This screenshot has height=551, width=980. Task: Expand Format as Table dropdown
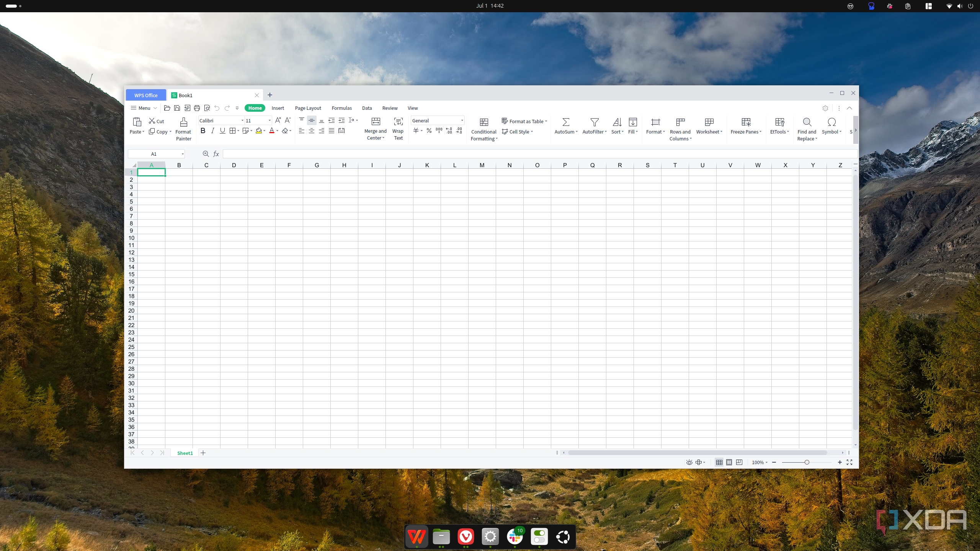546,121
